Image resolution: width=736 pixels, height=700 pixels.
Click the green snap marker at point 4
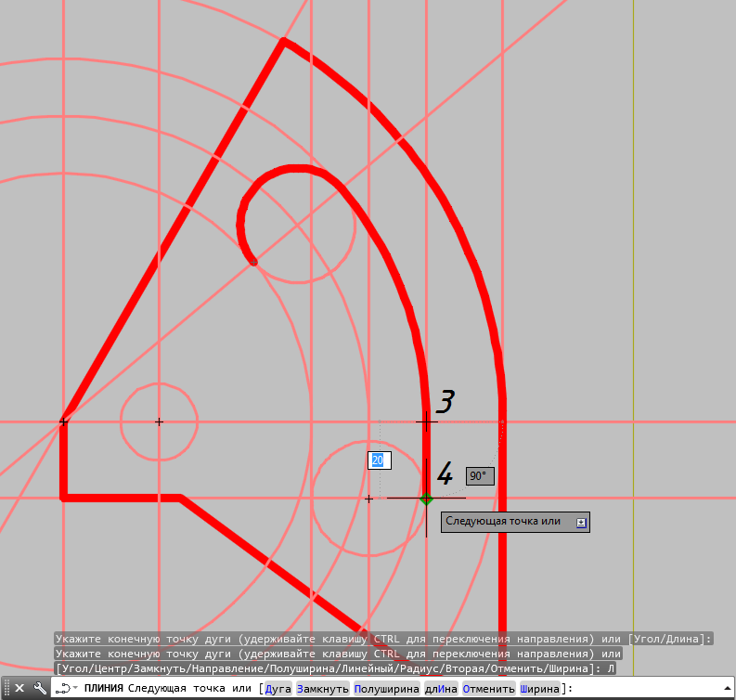pos(426,499)
